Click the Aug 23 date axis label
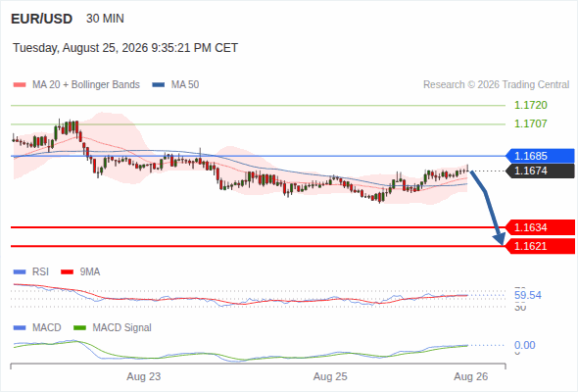This screenshot has width=578, height=392. 144,376
